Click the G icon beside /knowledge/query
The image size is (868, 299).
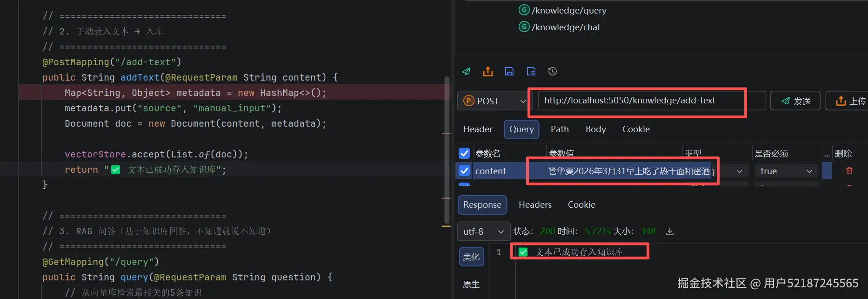[x=524, y=10]
